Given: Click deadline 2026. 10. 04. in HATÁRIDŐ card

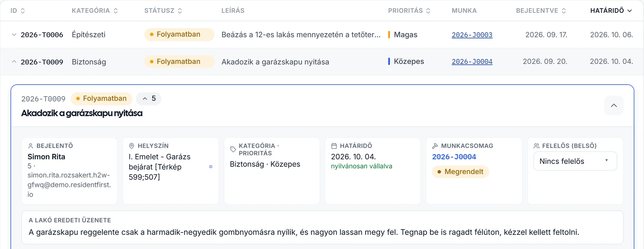Looking at the screenshot, I should [x=353, y=157].
